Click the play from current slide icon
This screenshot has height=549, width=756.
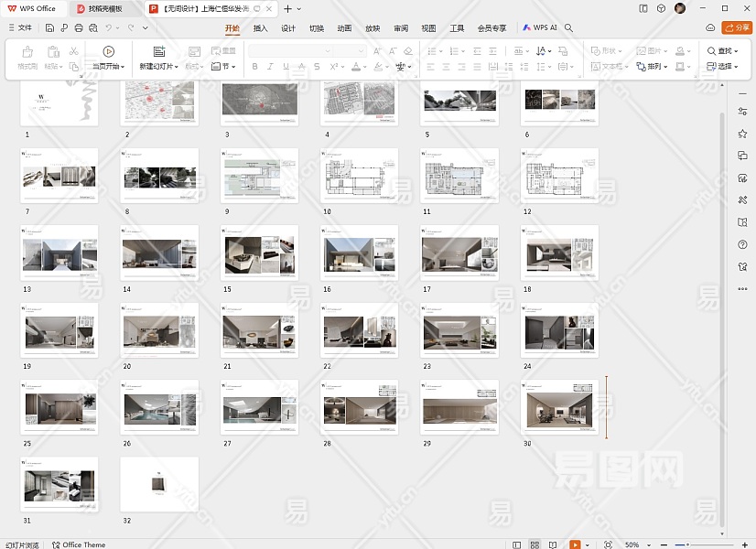[108, 51]
